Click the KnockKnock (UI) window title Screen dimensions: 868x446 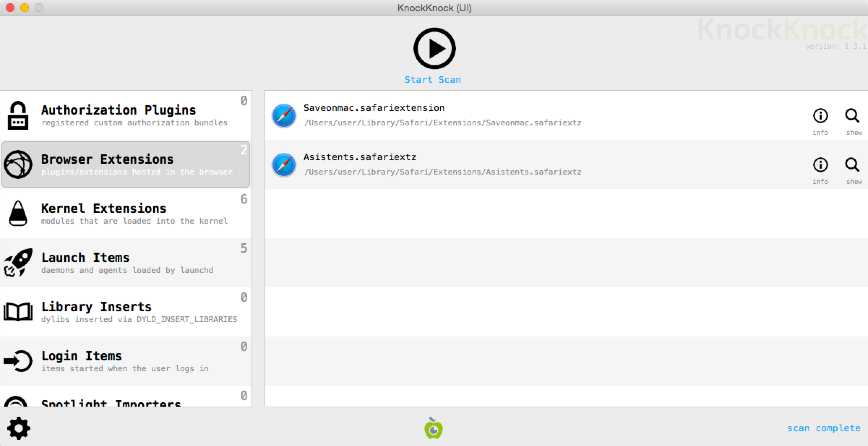(434, 8)
